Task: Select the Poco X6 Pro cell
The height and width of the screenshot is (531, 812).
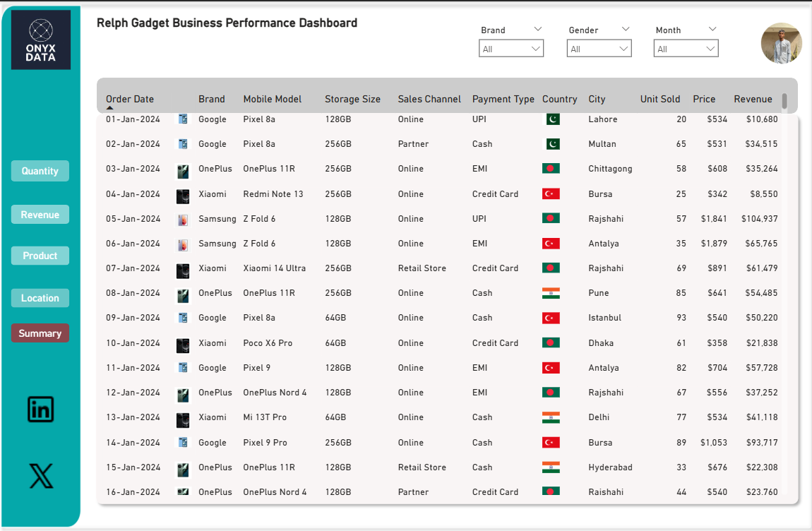Action: tap(268, 343)
